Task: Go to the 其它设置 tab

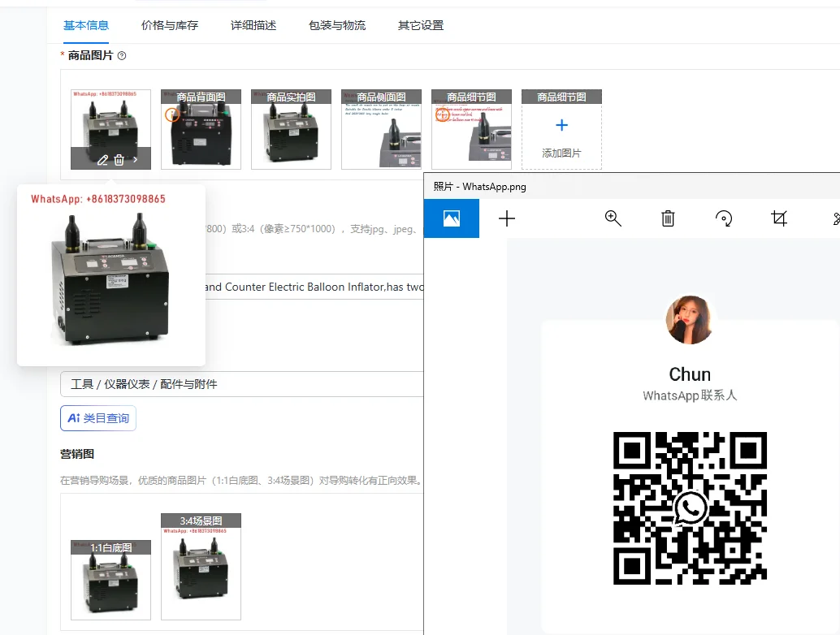Action: coord(421,25)
